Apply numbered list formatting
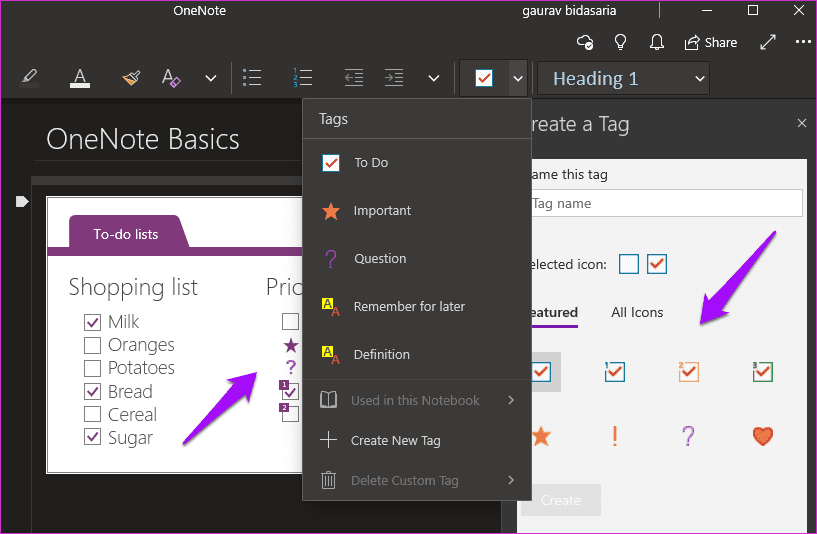 pos(303,78)
